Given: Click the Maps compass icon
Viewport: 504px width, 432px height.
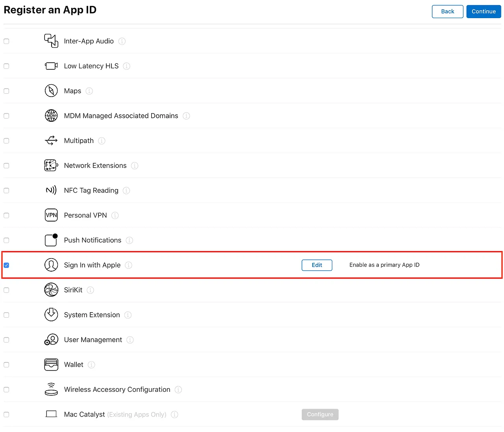Looking at the screenshot, I should tap(51, 91).
